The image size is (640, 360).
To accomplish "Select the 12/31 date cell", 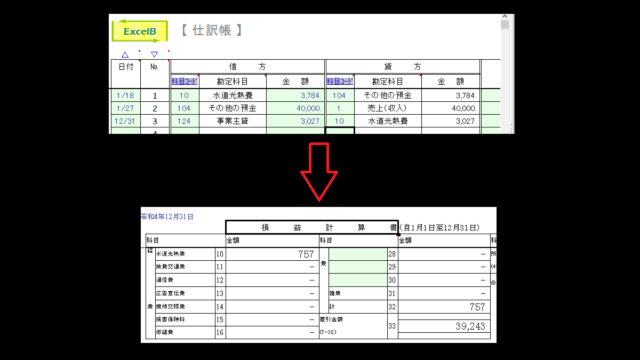I will coord(125,121).
